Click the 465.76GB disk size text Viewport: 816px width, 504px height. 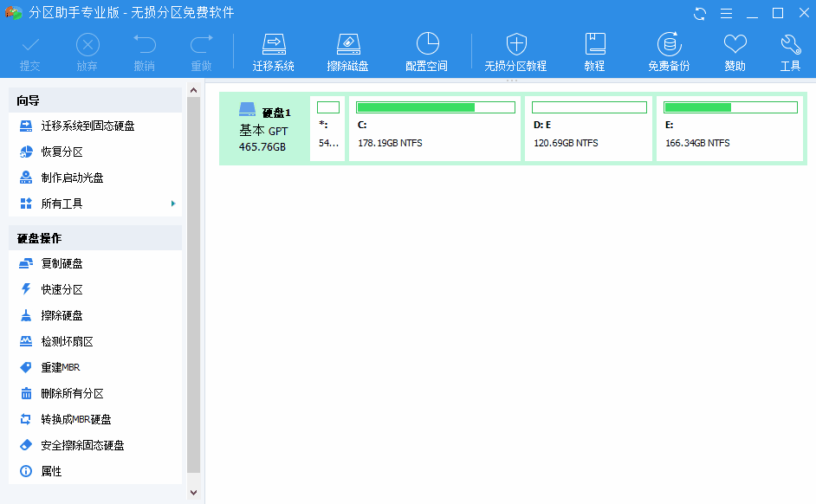click(x=262, y=147)
